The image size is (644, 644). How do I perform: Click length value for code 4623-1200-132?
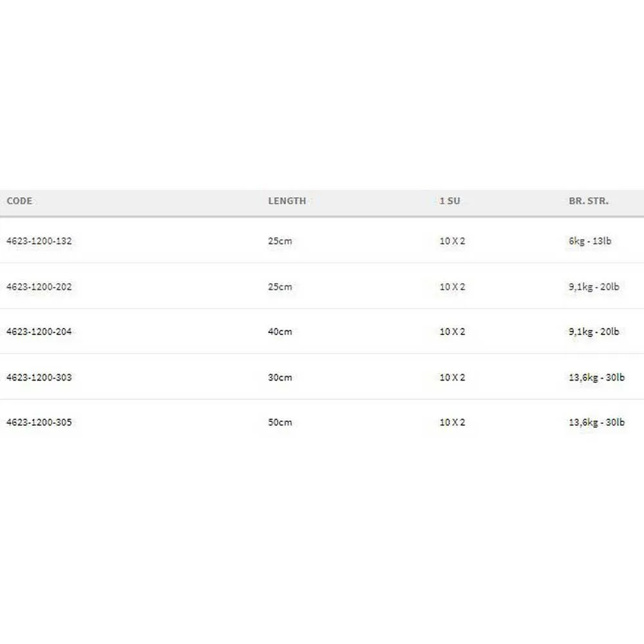[279, 241]
